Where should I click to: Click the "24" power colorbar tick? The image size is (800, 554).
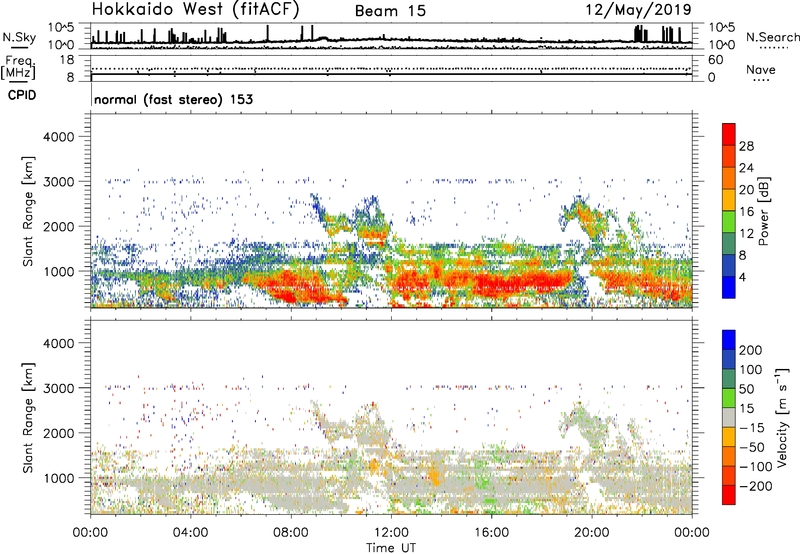pyautogui.click(x=746, y=168)
